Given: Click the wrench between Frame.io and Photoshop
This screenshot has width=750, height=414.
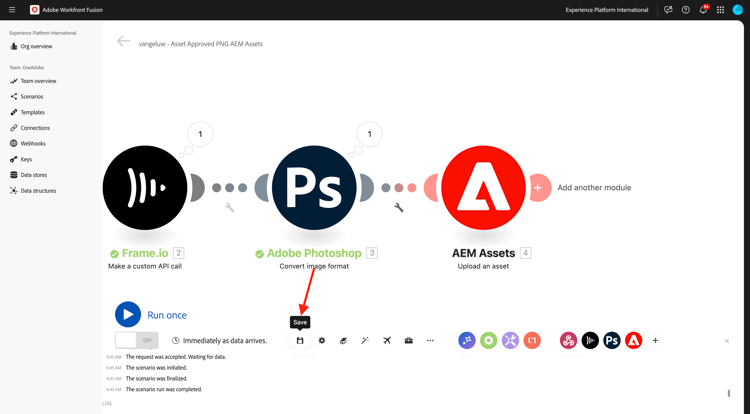Looking at the screenshot, I should pos(230,207).
